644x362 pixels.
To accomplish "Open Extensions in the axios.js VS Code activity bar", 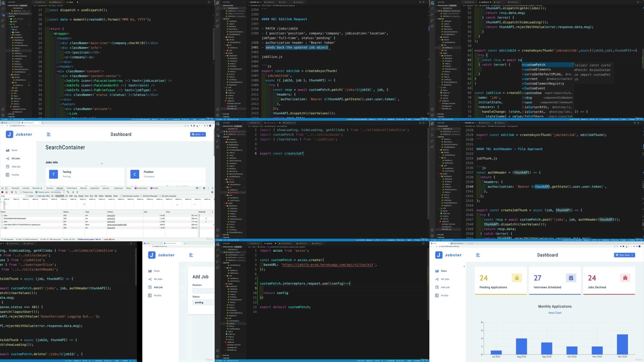I will (217, 267).
